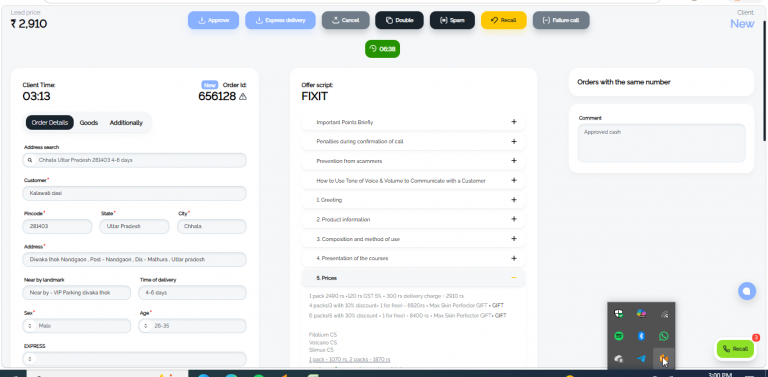Click the Express delivery button
Viewport: 768px width, 377px height.
(280, 20)
